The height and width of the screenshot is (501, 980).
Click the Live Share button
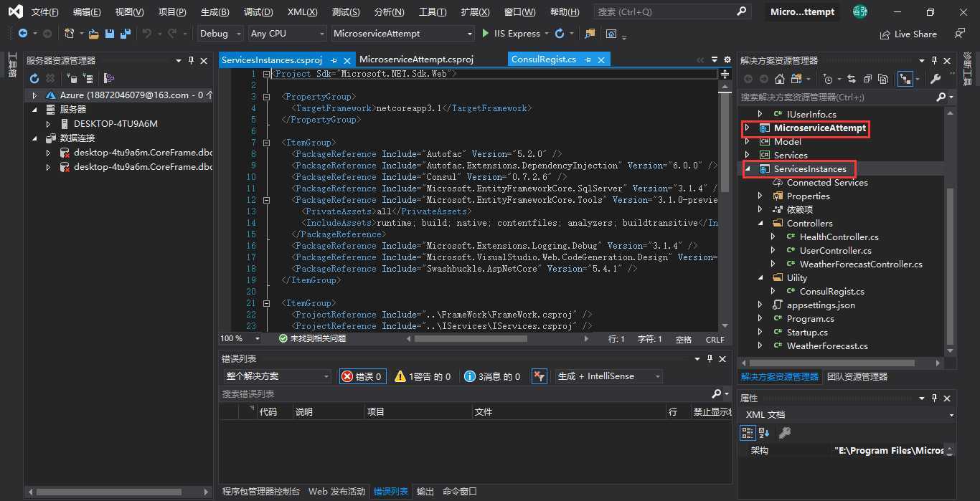[909, 34]
